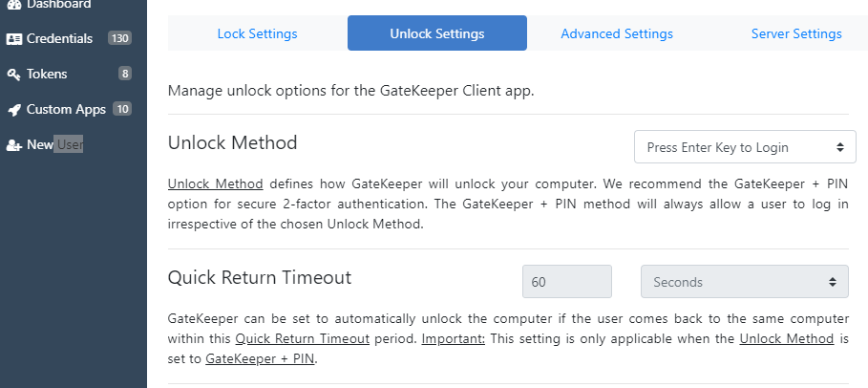Click the Tokens key icon
Screen dimensions: 868x388
coord(13,75)
